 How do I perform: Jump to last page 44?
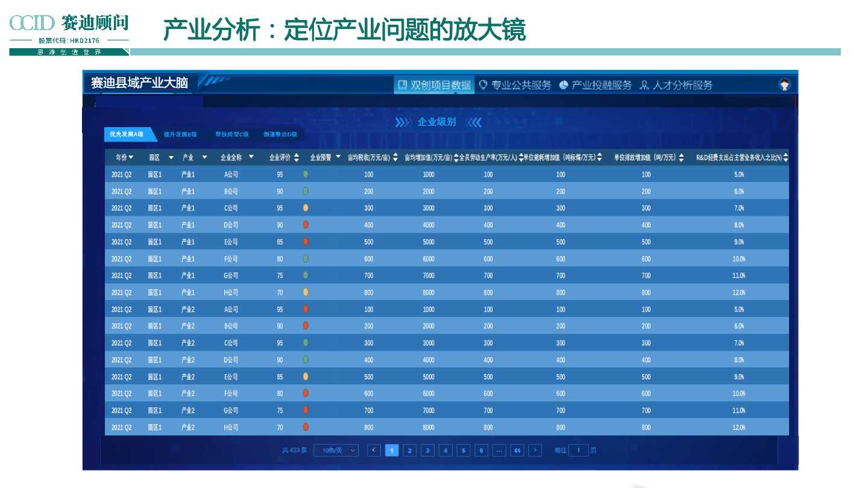click(x=517, y=450)
